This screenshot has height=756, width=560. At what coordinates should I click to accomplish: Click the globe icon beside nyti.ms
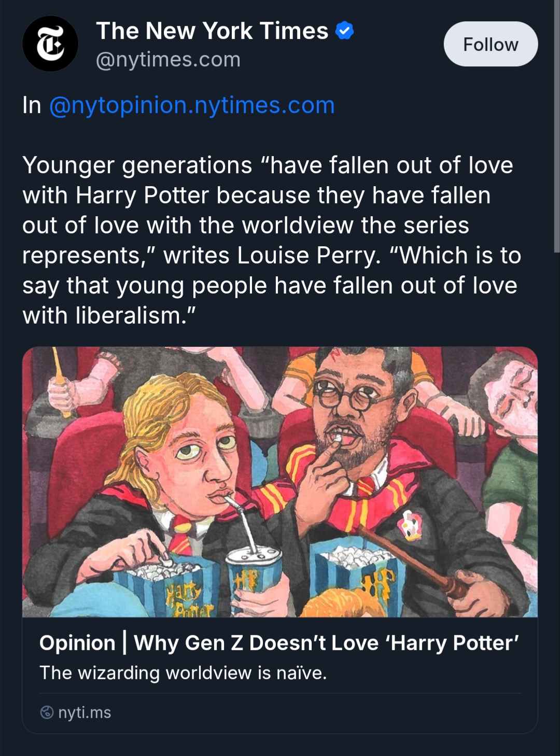tap(47, 712)
